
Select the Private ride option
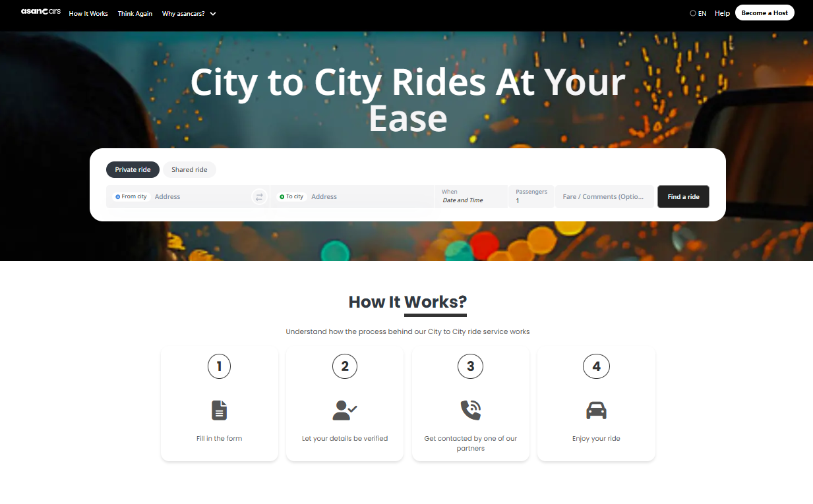(x=133, y=170)
